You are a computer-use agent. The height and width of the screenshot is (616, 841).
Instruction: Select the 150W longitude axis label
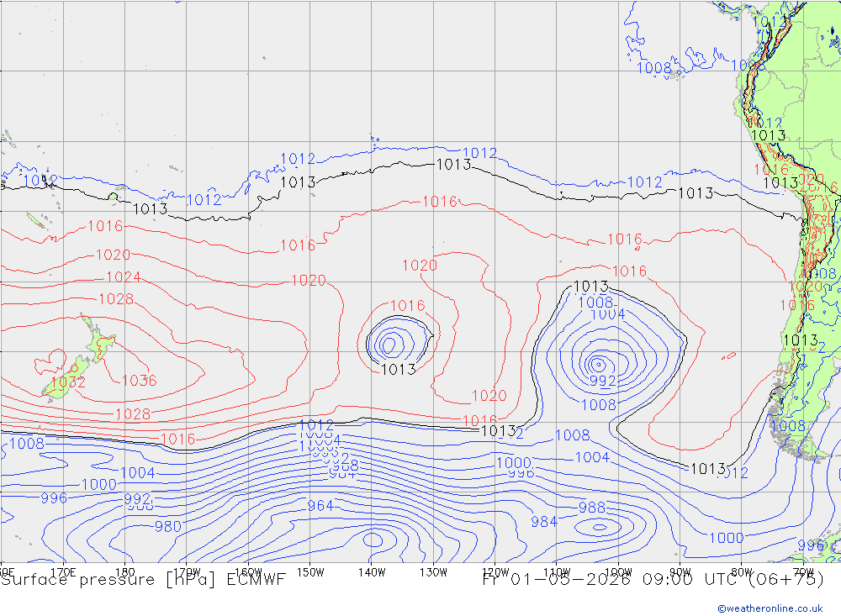pyautogui.click(x=310, y=572)
